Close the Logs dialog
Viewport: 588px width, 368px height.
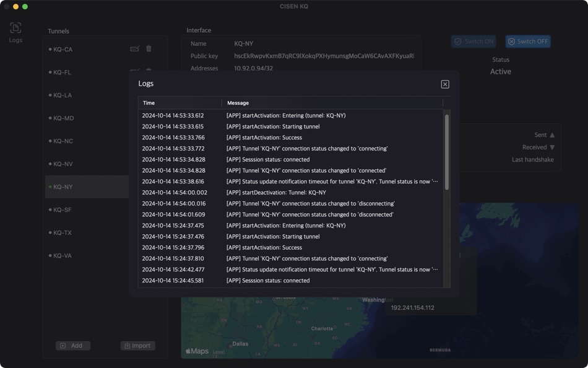[445, 84]
